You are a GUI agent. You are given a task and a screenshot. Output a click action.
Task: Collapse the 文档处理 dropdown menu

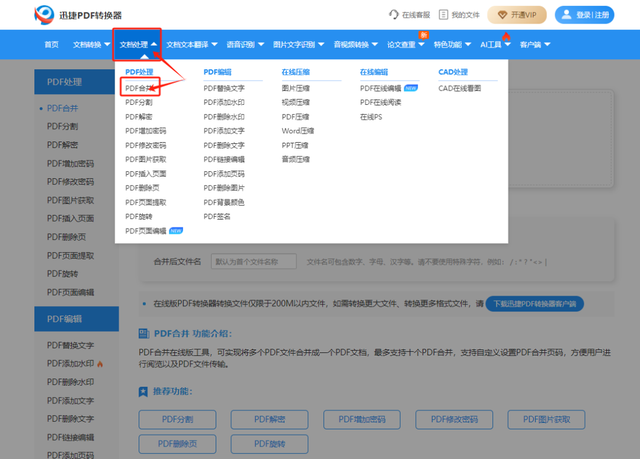coord(138,44)
